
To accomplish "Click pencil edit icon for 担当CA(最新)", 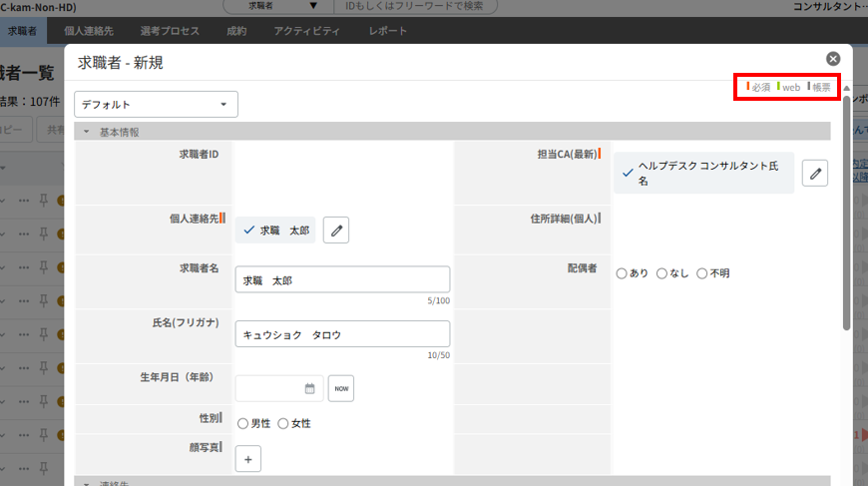I will (x=815, y=173).
